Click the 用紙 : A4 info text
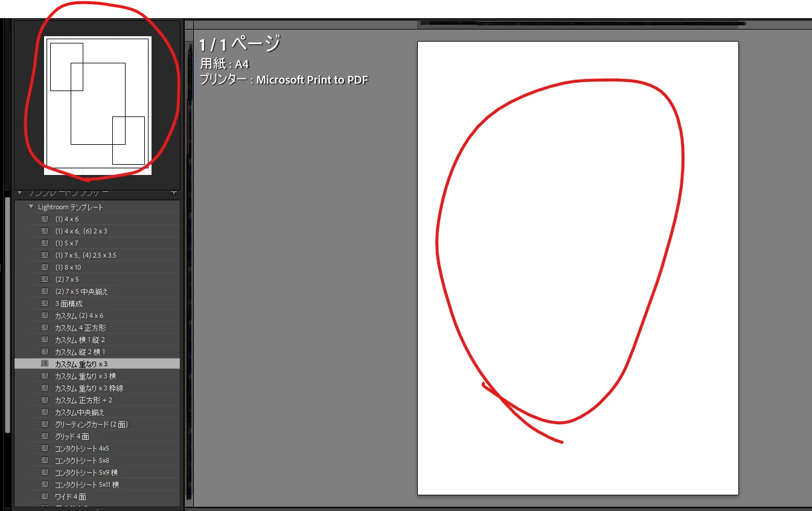This screenshot has height=511, width=812. point(225,65)
